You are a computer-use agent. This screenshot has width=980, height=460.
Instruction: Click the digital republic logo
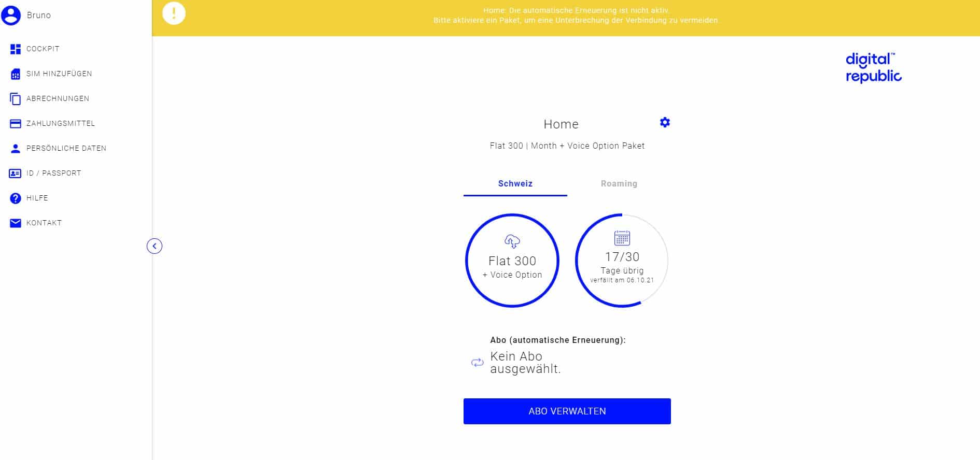[x=873, y=67]
